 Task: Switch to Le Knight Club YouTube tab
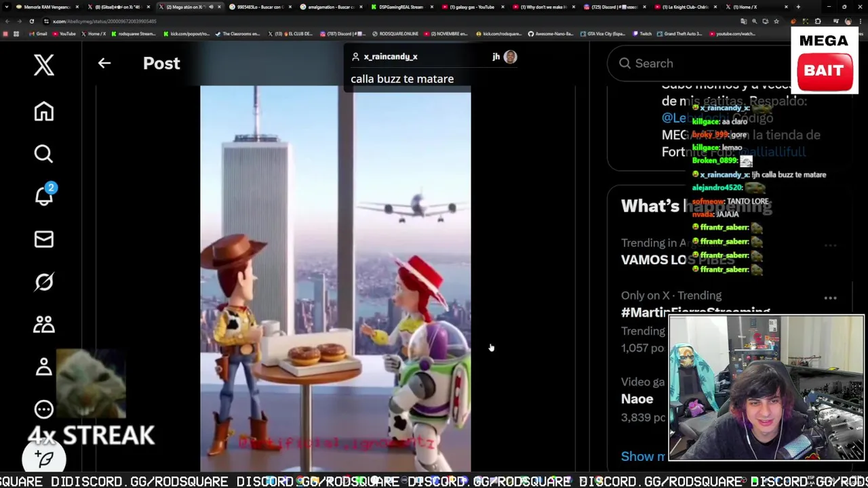tap(685, 7)
